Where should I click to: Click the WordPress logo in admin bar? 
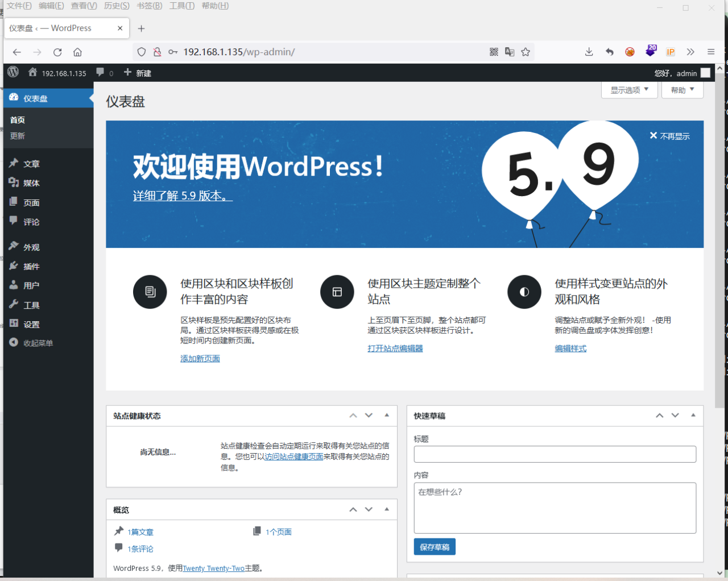[x=13, y=72]
